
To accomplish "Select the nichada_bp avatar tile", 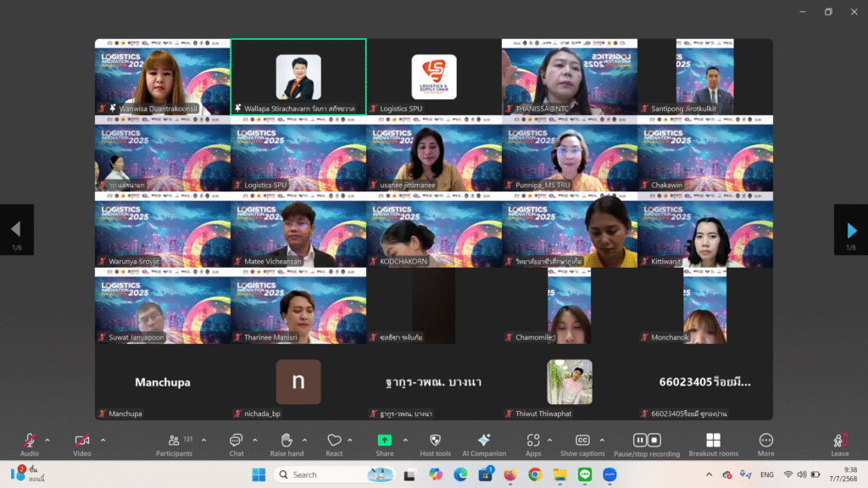I will tap(298, 382).
